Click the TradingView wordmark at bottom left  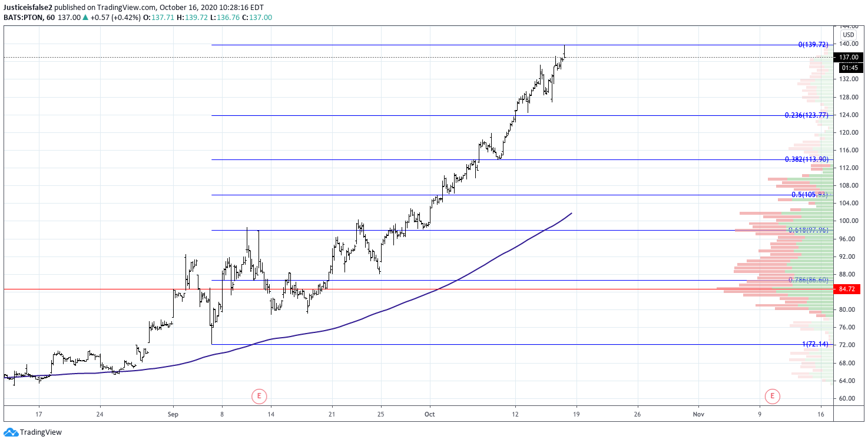point(41,432)
